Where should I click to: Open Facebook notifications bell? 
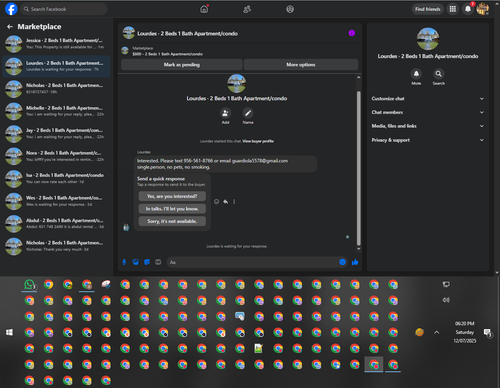(x=468, y=9)
